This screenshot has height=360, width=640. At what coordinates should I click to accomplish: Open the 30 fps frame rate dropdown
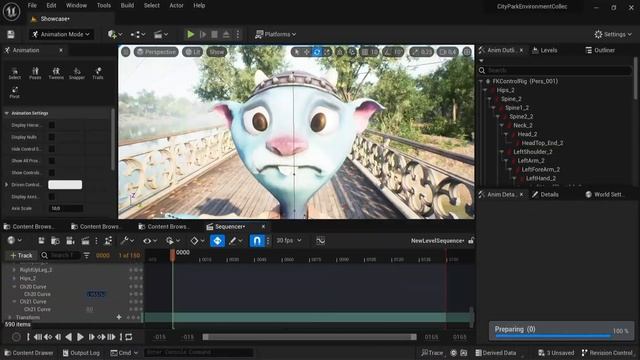(289, 240)
